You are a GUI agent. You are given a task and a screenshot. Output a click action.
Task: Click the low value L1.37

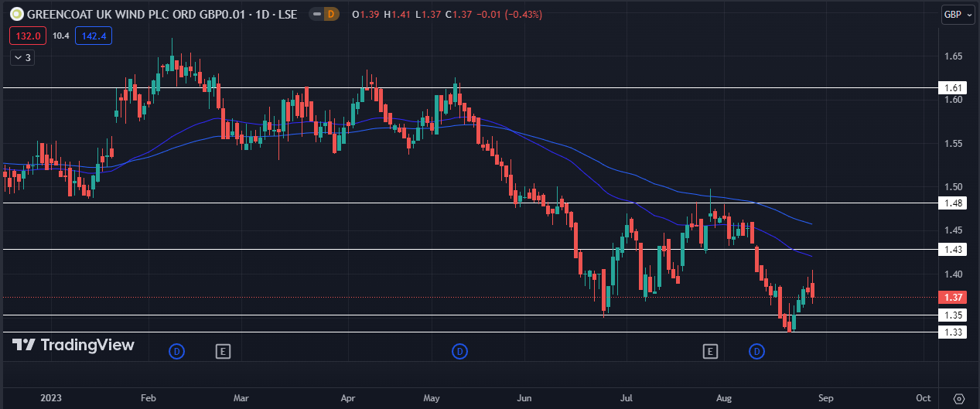tap(429, 15)
